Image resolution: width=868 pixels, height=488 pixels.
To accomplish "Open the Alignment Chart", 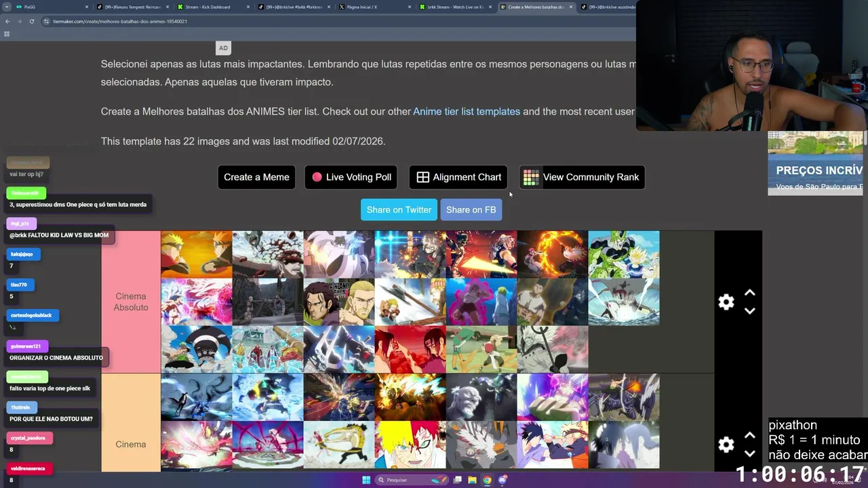I will [458, 177].
